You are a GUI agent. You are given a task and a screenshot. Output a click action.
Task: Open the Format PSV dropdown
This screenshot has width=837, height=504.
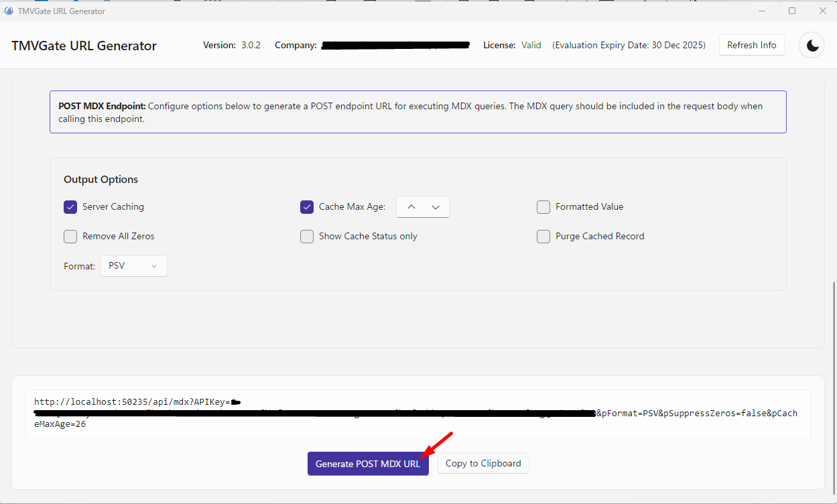click(x=134, y=266)
